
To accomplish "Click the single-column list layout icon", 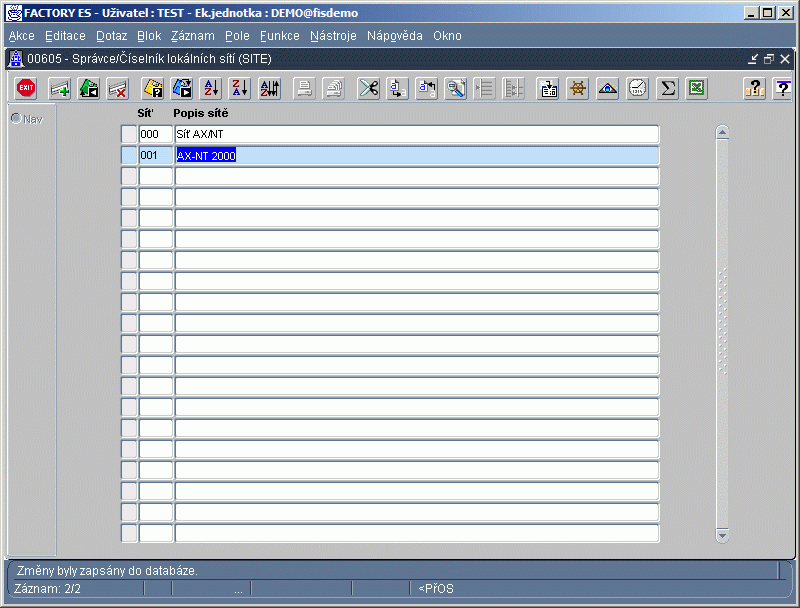I will tap(485, 89).
